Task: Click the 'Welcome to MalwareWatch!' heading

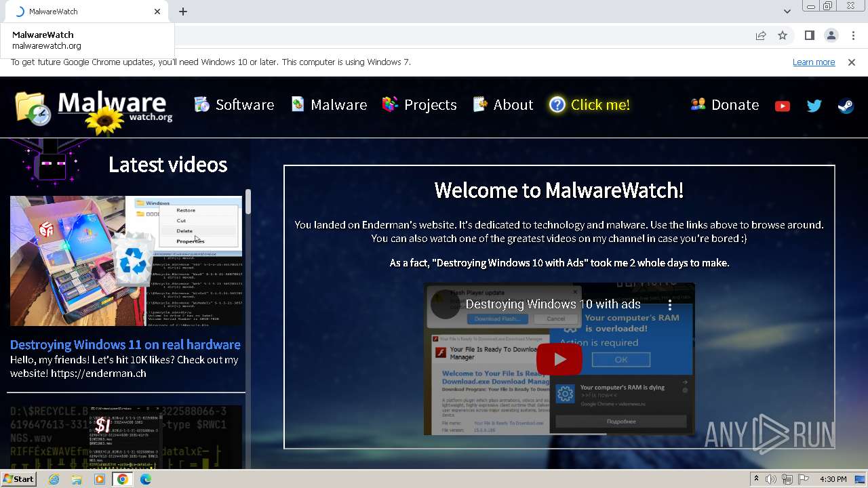Action: coord(559,190)
